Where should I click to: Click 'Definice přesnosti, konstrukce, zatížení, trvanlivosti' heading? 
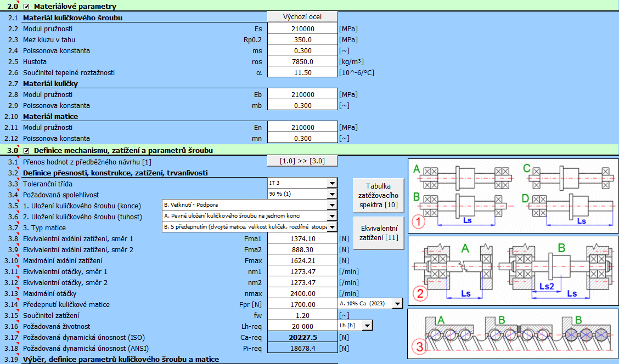(115, 173)
